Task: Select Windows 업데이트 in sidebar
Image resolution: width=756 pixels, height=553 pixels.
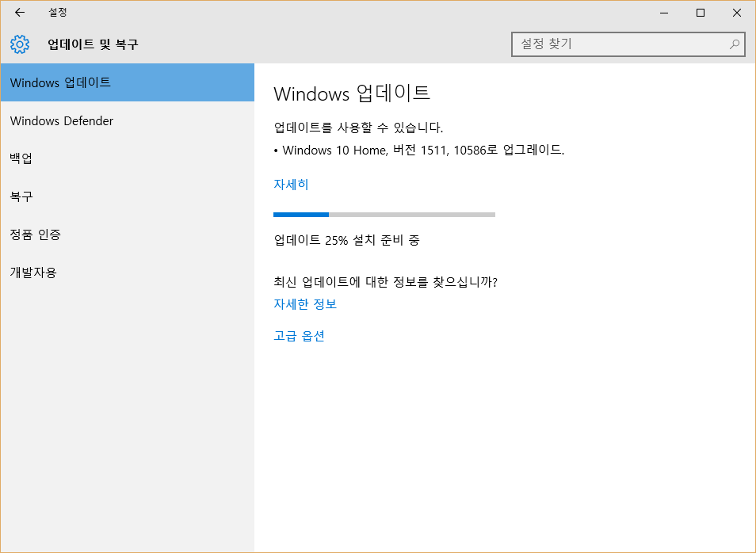Action: [128, 82]
